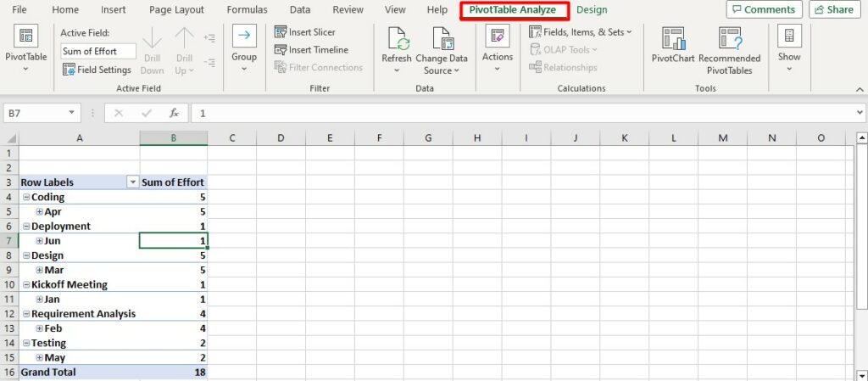Click Change Data Source icon
The width and height of the screenshot is (868, 381).
(442, 37)
